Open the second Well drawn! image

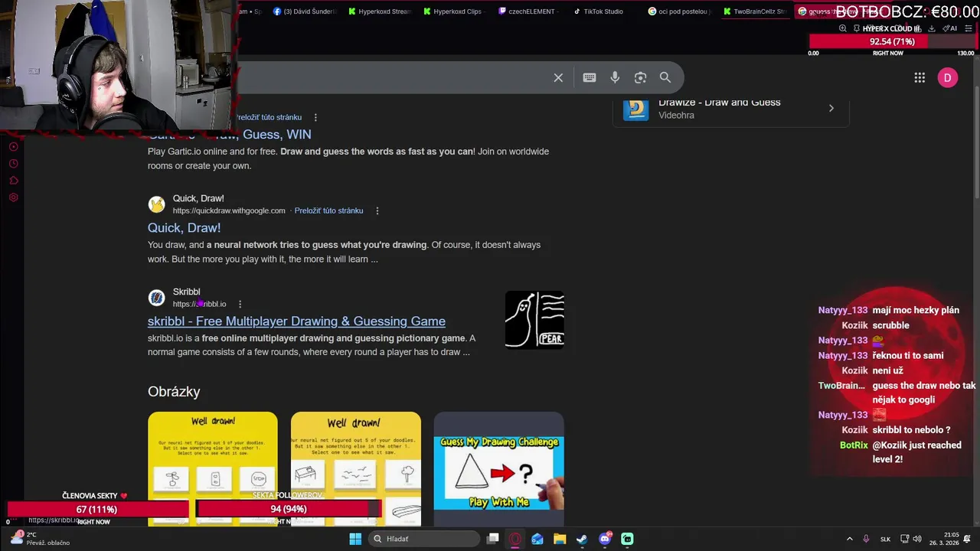[x=356, y=468]
